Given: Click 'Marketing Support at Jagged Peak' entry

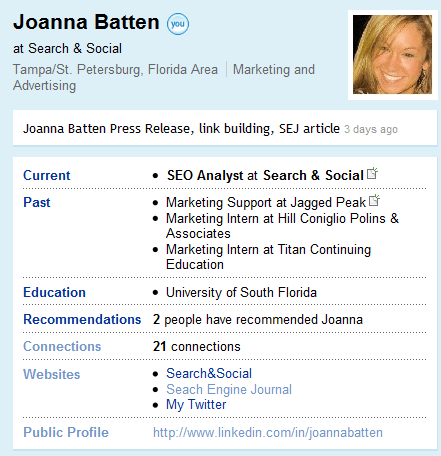Looking at the screenshot, I should pos(266,203).
